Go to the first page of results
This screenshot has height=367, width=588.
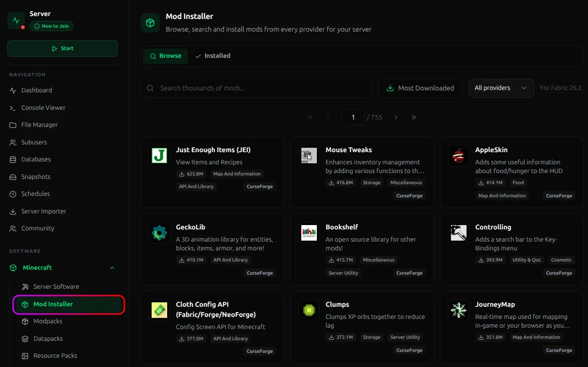311,117
